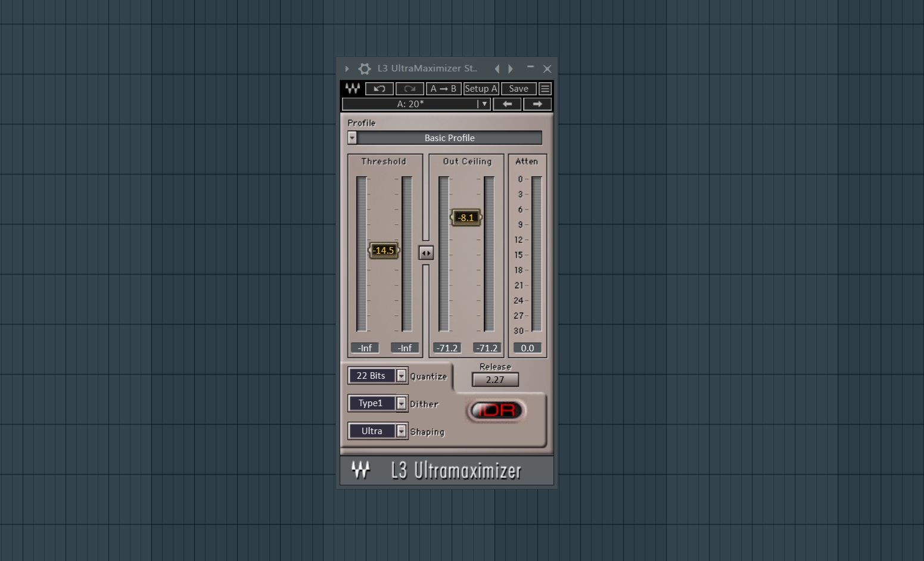This screenshot has height=561, width=924.
Task: Expand the plugin window menu triangle
Action: point(347,68)
